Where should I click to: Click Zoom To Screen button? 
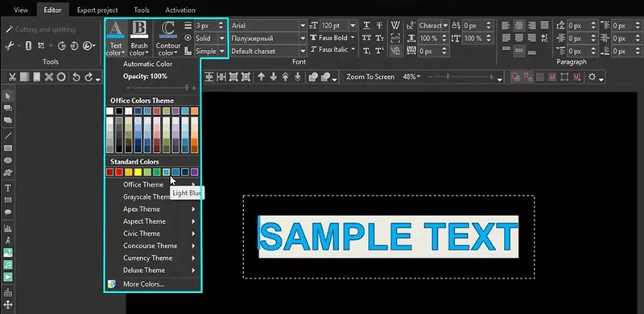(x=370, y=76)
